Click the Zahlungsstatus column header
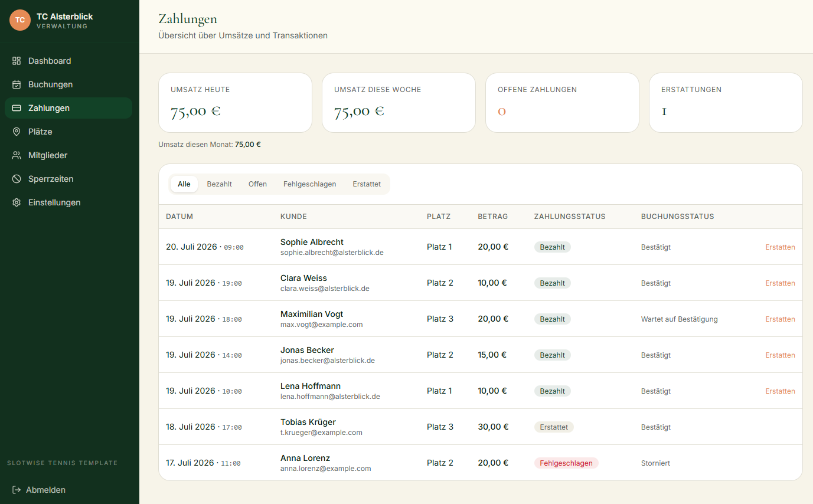This screenshot has width=813, height=504. pos(570,217)
